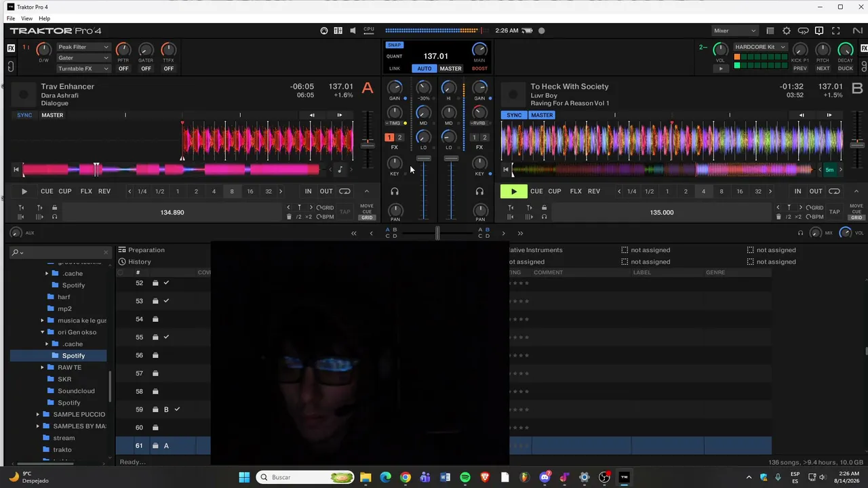Toggle QUANT quantize mode
Image resolution: width=868 pixels, height=488 pixels.
pyautogui.click(x=394, y=56)
